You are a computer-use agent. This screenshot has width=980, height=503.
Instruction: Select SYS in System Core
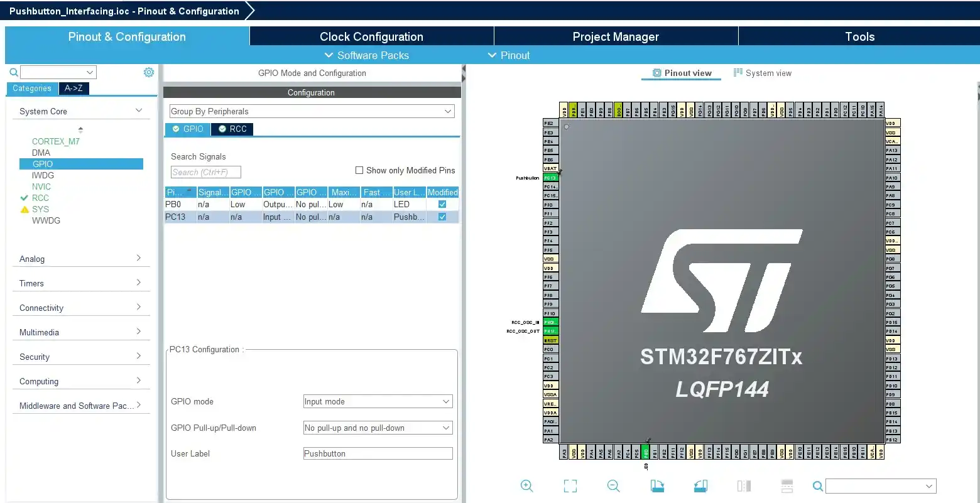point(40,209)
